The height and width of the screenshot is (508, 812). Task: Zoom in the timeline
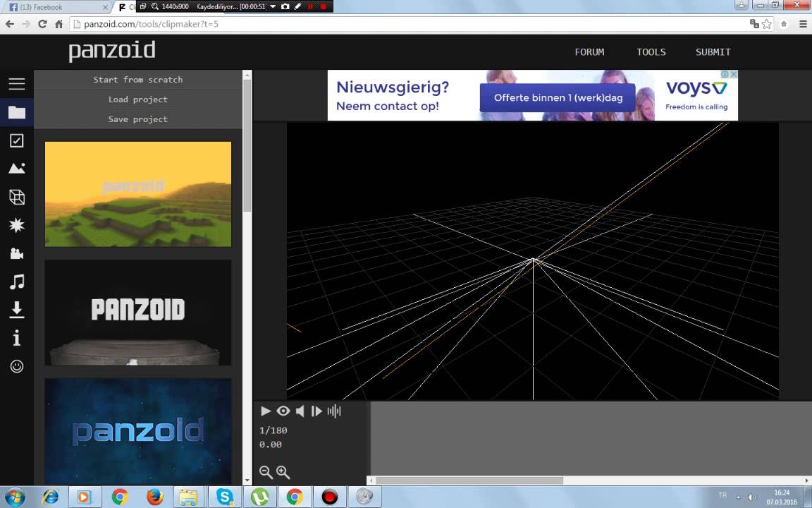[283, 472]
